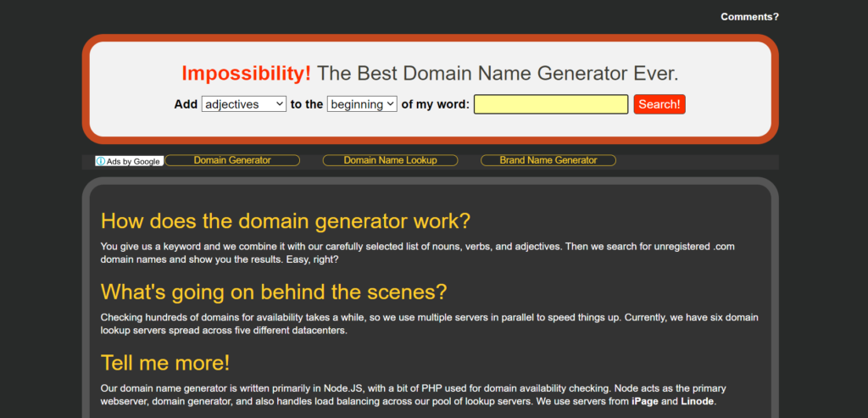Open the adjectives word-type dropdown

[x=243, y=104]
